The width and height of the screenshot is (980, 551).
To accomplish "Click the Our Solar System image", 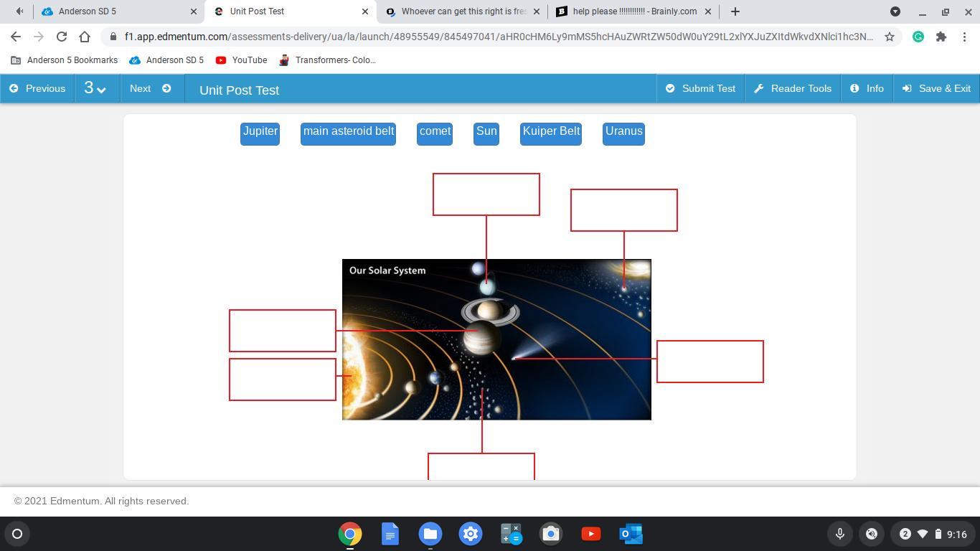I will (496, 339).
